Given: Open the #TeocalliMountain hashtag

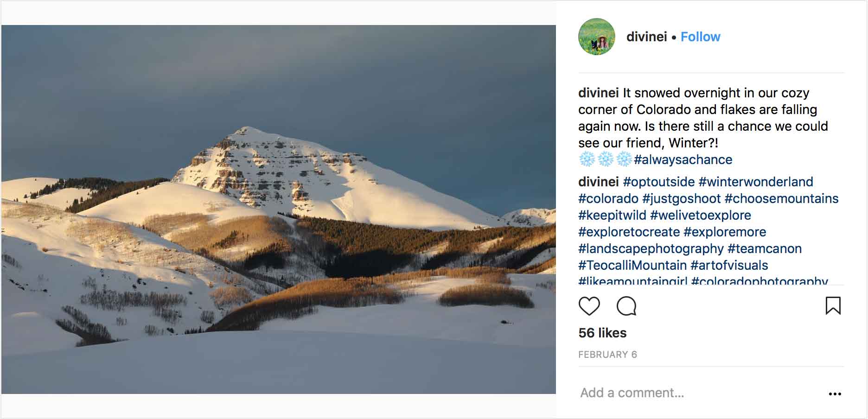Looking at the screenshot, I should pyautogui.click(x=632, y=266).
